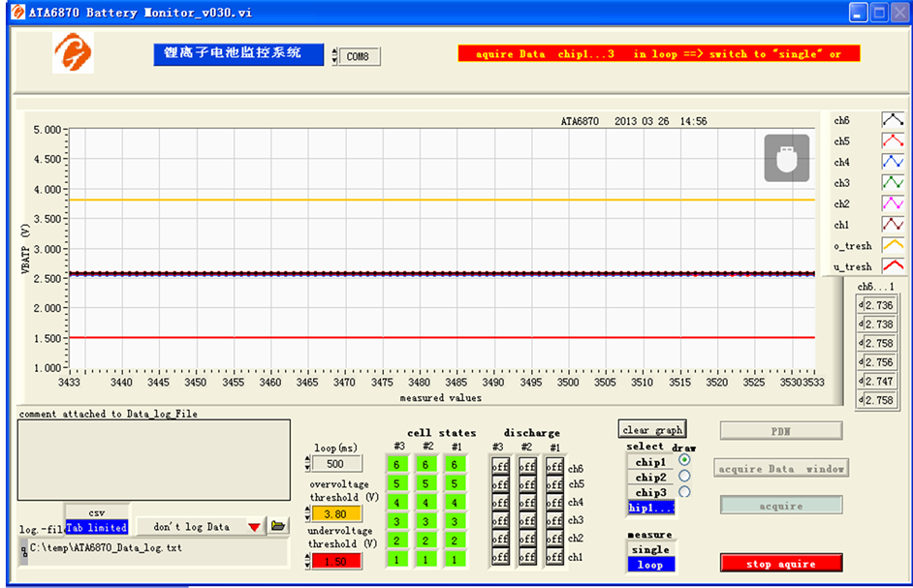Screen dimensions: 913x588
Task: Click the ch1 dark red legend icon
Action: [x=893, y=225]
